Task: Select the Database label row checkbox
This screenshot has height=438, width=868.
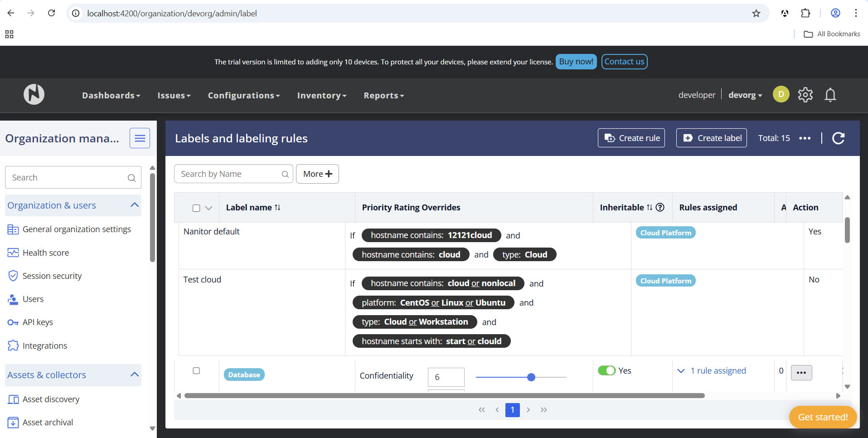Action: [196, 371]
